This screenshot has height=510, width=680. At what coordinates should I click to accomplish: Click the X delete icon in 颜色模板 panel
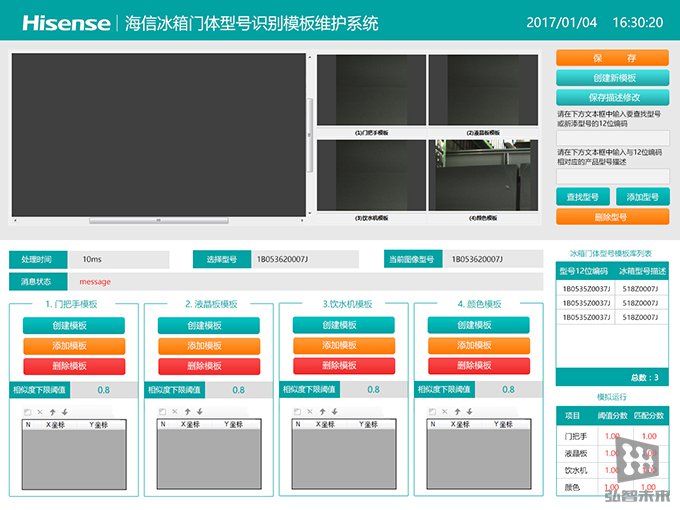pos(445,412)
